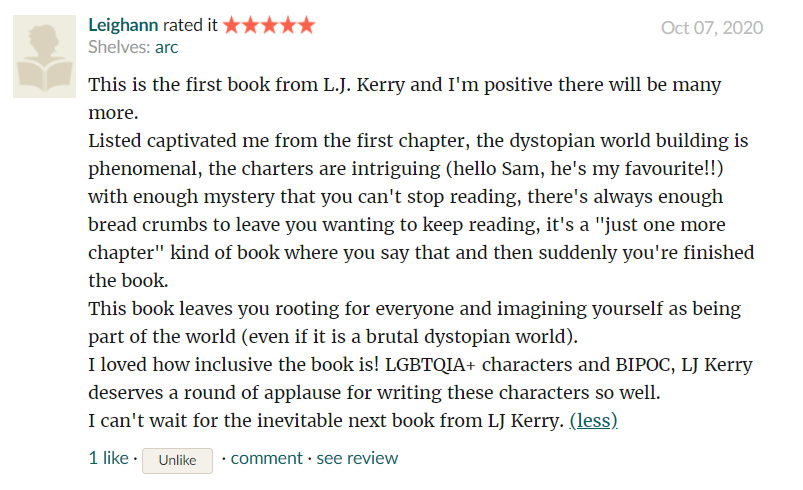Click the Oct 07, 2020 review date
Image resolution: width=803 pixels, height=490 pixels.
click(x=712, y=28)
